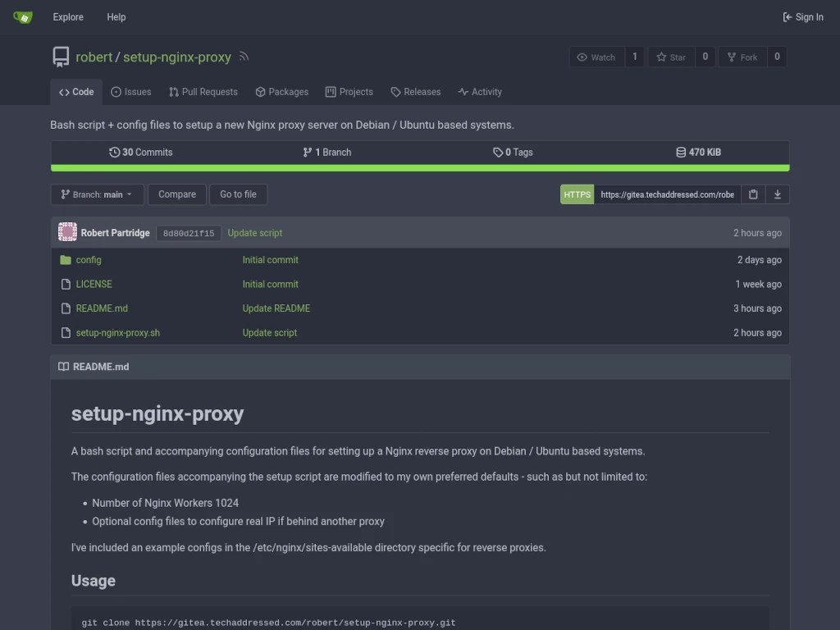The width and height of the screenshot is (840, 630).
Task: Fork this repository
Action: (x=742, y=57)
